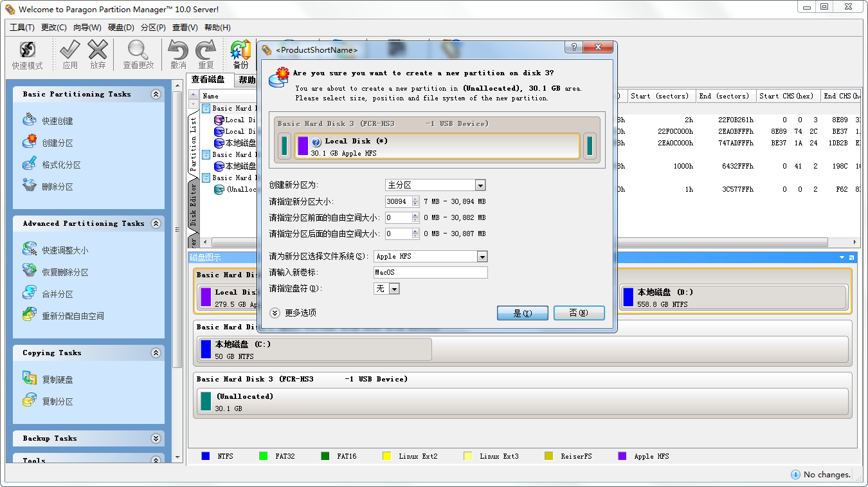This screenshot has height=487, width=868.
Task: Confirm with the 是(Y) button
Action: tap(523, 313)
